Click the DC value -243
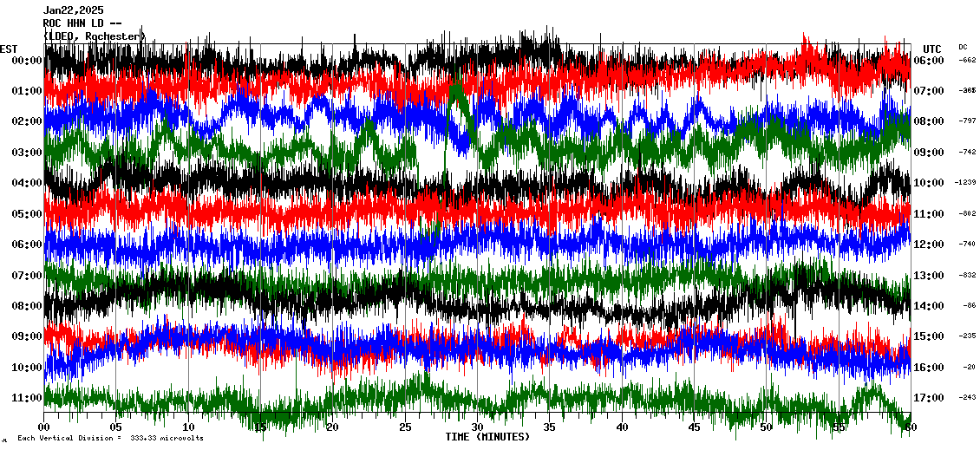 click(x=967, y=398)
